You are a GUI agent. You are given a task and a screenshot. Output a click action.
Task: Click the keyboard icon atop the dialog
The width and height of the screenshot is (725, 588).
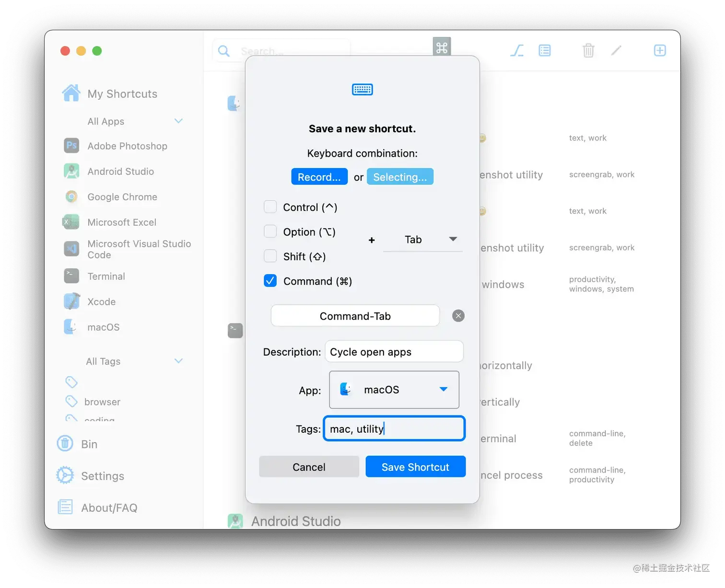coord(362,90)
